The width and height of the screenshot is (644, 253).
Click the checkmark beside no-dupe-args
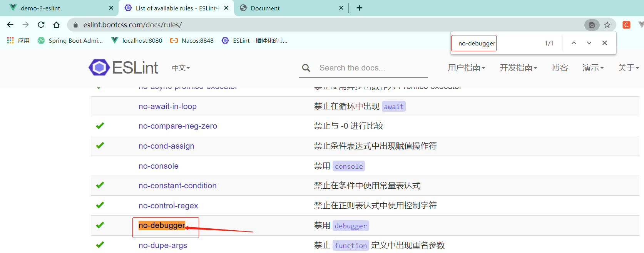point(100,245)
